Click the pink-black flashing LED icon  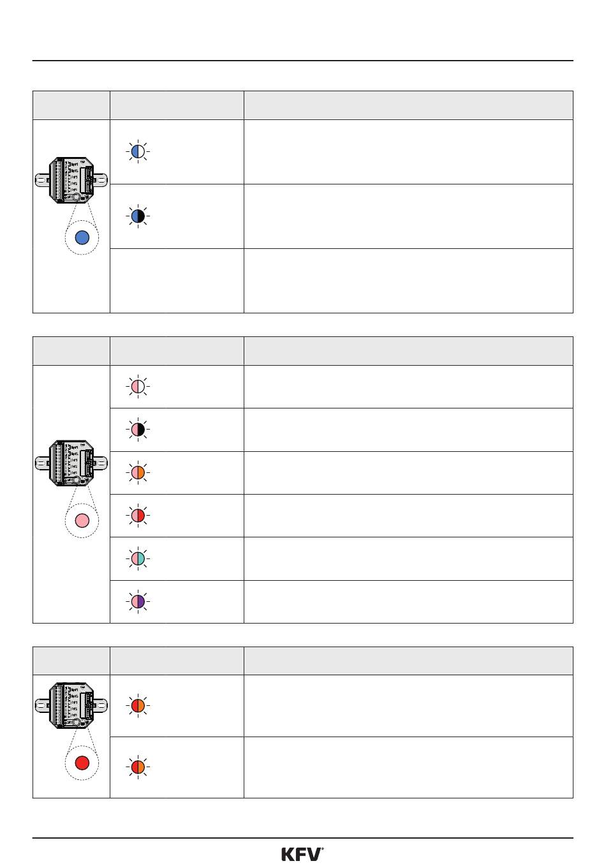pos(138,430)
